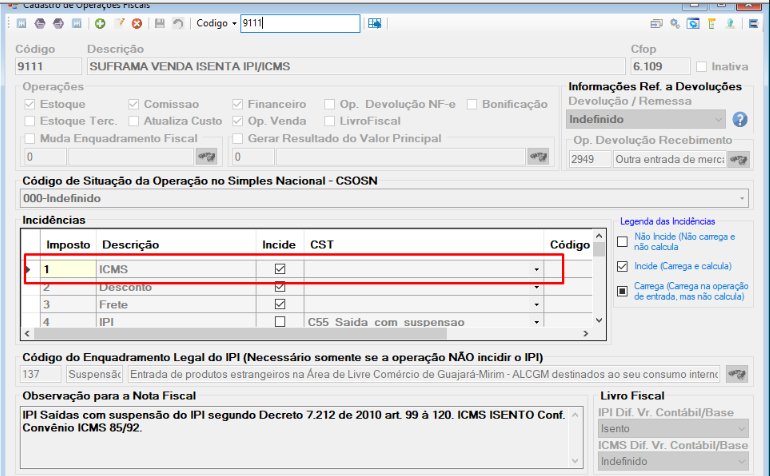Click the Cfop field 6.109
770x476 pixels.
point(660,66)
